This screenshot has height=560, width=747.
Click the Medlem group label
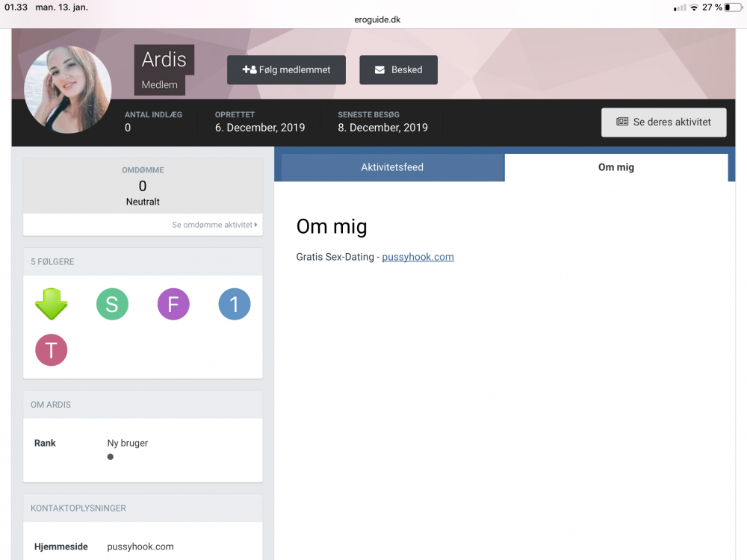point(160,85)
